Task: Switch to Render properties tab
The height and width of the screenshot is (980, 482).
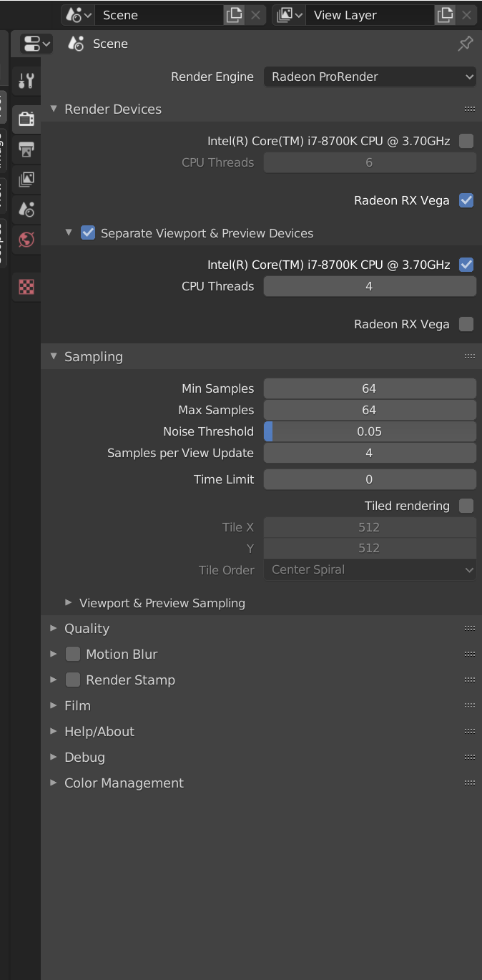Action: (26, 119)
